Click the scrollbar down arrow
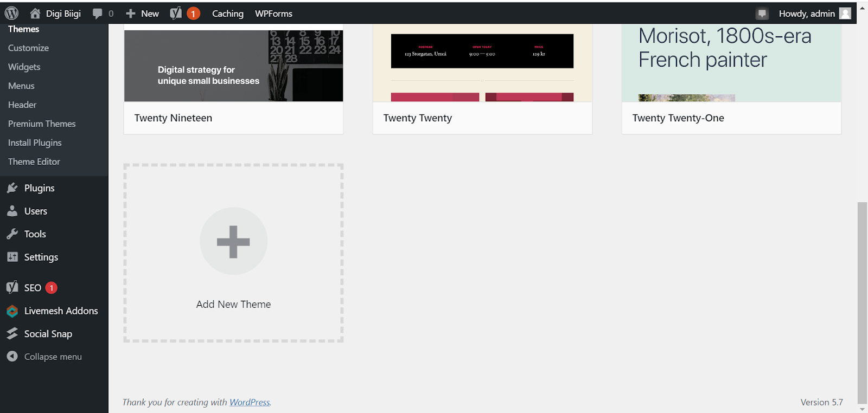 click(862, 409)
